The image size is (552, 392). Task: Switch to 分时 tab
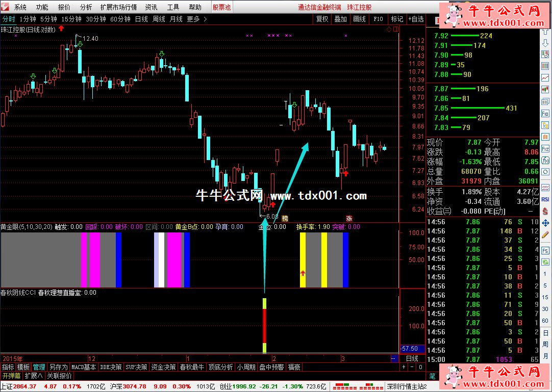point(9,19)
